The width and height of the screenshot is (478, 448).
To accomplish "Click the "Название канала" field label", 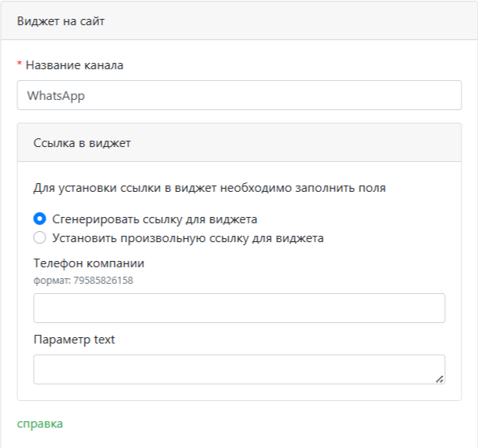I will [75, 65].
